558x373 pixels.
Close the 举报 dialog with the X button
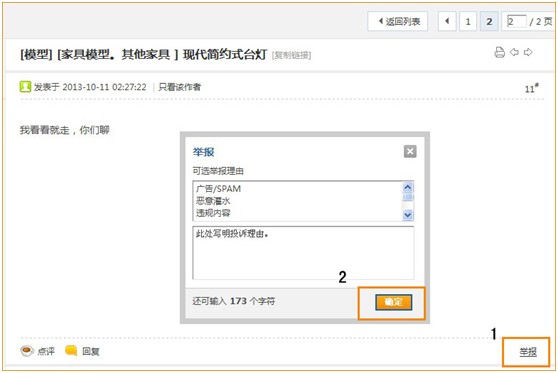pos(410,152)
